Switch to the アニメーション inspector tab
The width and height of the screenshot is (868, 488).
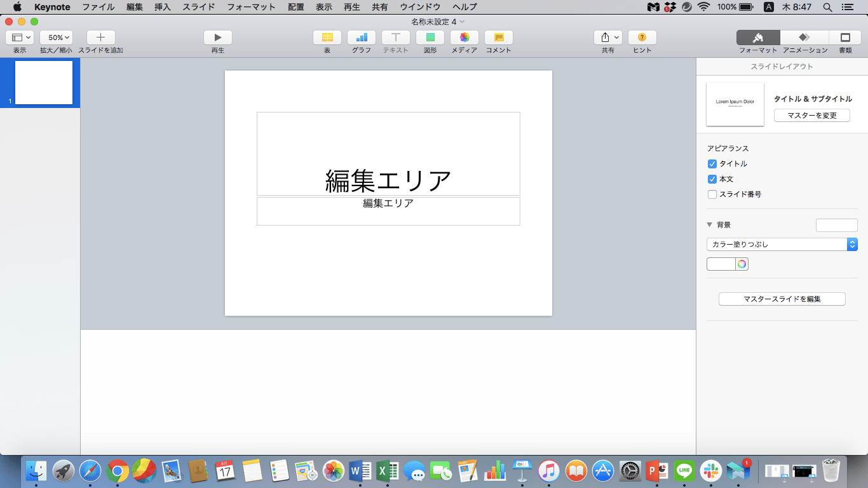click(804, 37)
